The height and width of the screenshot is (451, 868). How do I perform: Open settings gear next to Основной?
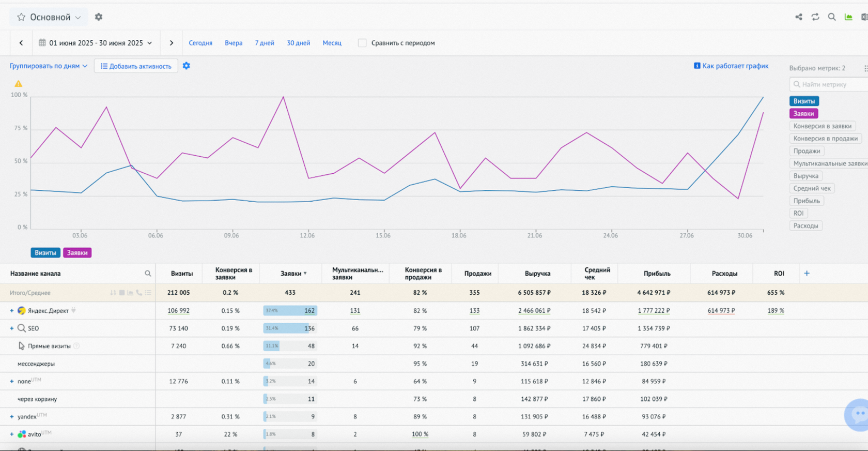[x=99, y=17]
